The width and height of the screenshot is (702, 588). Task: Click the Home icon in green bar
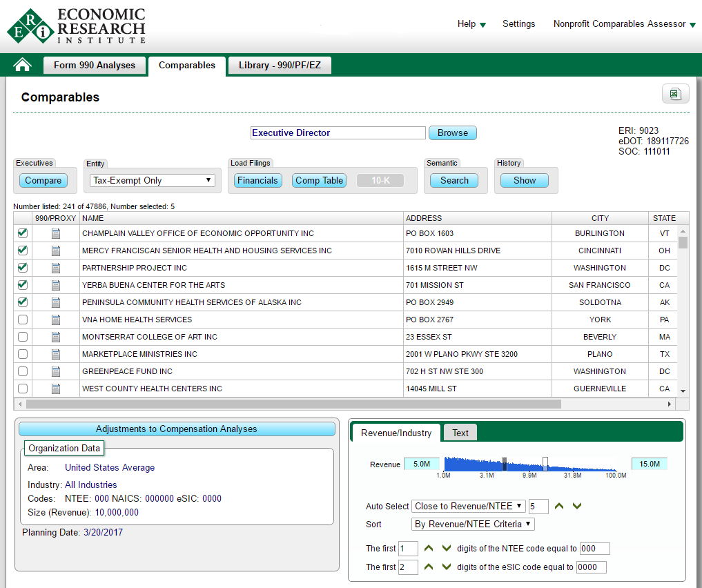(x=23, y=66)
